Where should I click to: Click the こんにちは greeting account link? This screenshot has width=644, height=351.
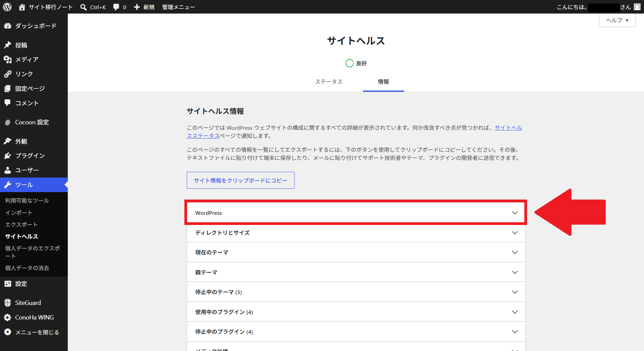(x=599, y=7)
